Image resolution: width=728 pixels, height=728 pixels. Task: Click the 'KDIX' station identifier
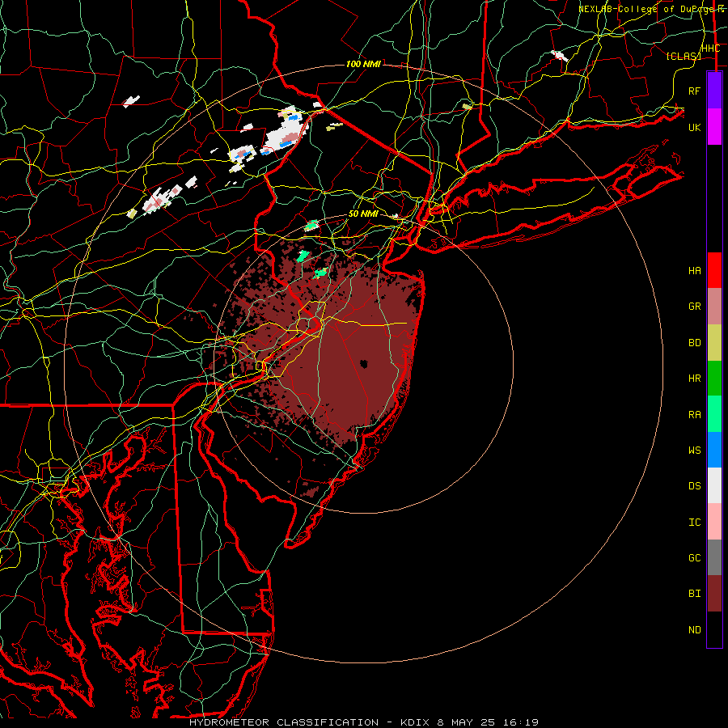[x=416, y=722]
